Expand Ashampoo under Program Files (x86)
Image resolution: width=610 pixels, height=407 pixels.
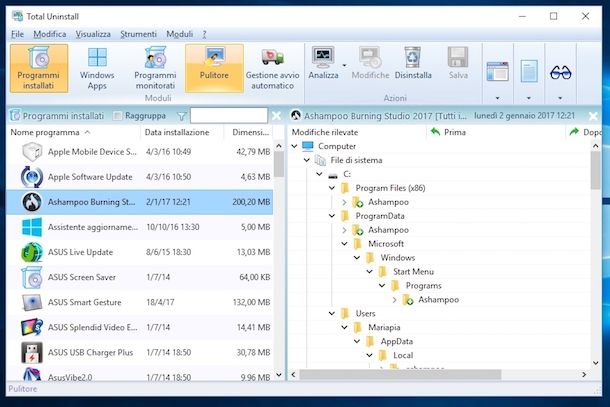tap(344, 202)
